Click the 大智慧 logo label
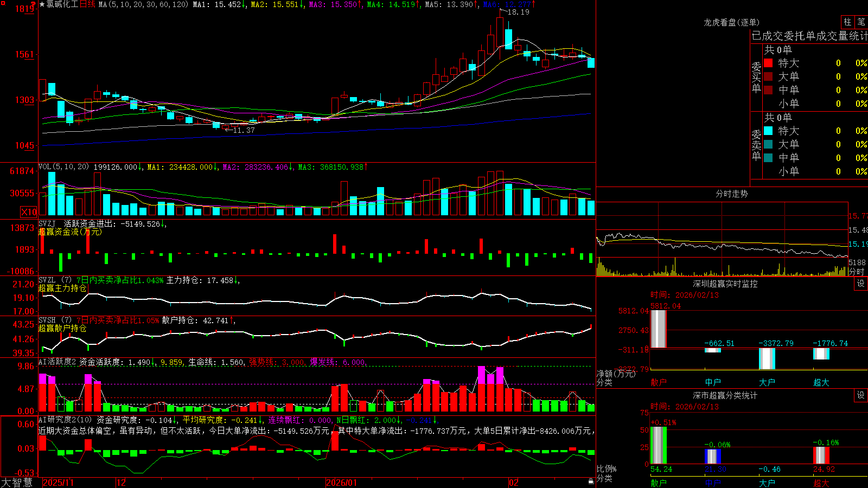This screenshot has width=868, height=488. 17,483
